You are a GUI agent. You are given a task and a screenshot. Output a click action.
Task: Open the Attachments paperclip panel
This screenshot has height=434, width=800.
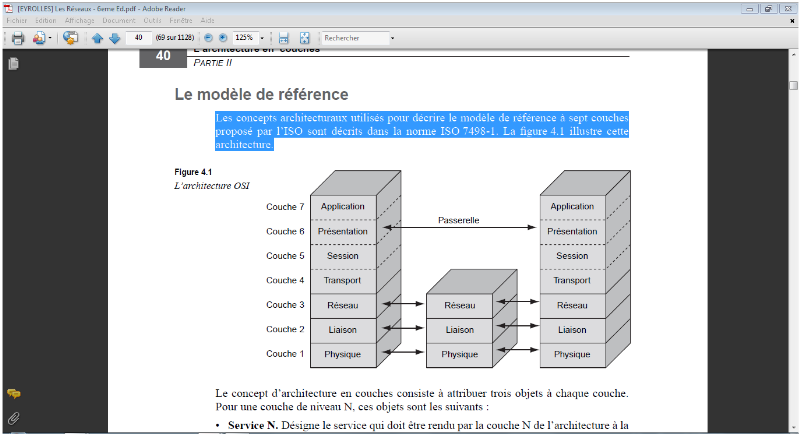coord(14,417)
